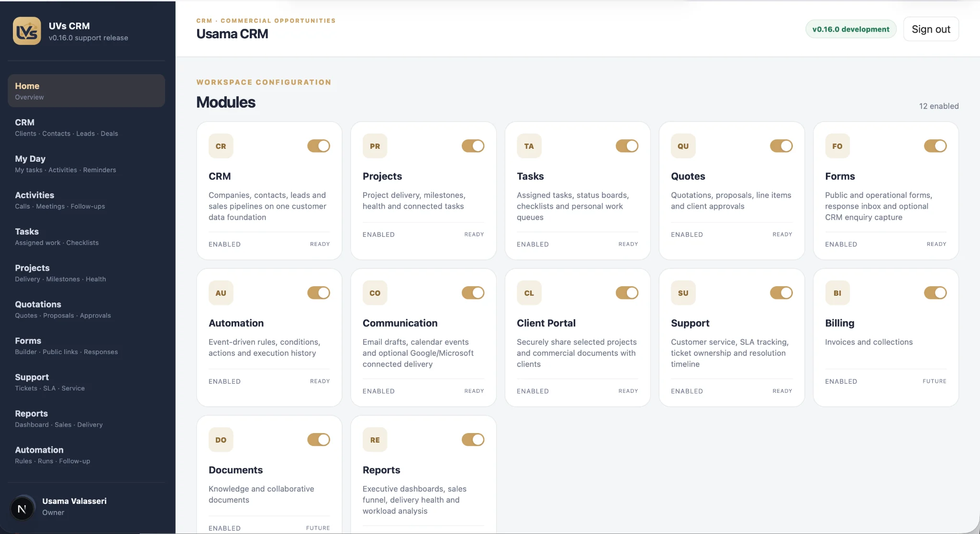Click the FO badge on Forms card
The image size is (980, 534).
click(837, 146)
